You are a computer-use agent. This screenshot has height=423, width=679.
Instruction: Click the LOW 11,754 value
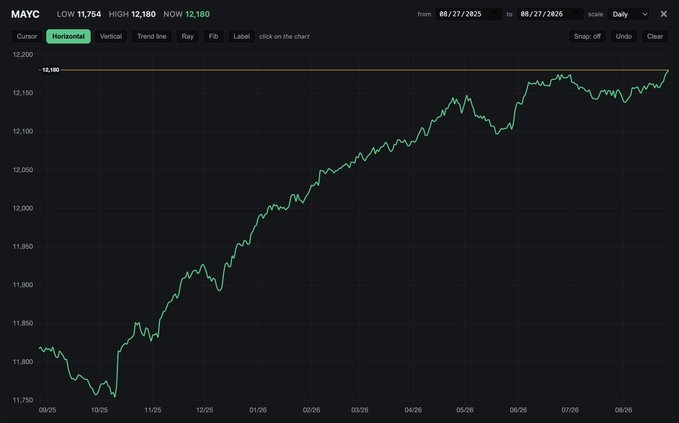(79, 14)
